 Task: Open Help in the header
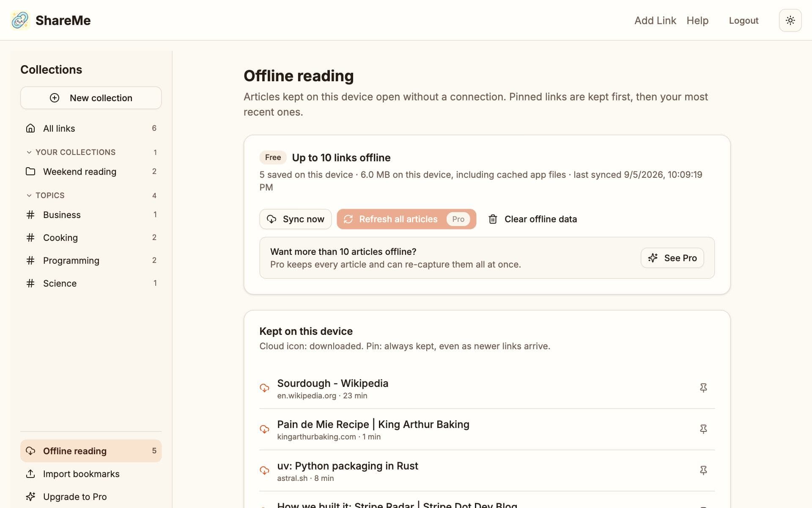coord(697,20)
